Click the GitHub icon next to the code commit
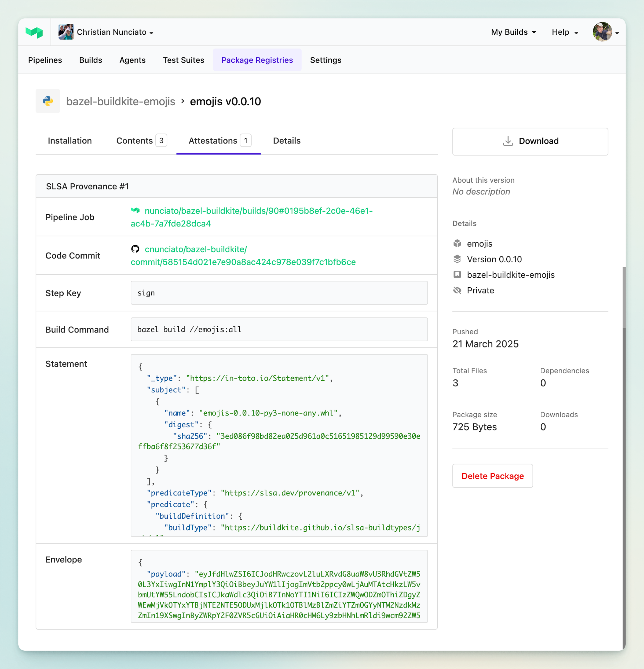The image size is (644, 669). pyautogui.click(x=135, y=249)
